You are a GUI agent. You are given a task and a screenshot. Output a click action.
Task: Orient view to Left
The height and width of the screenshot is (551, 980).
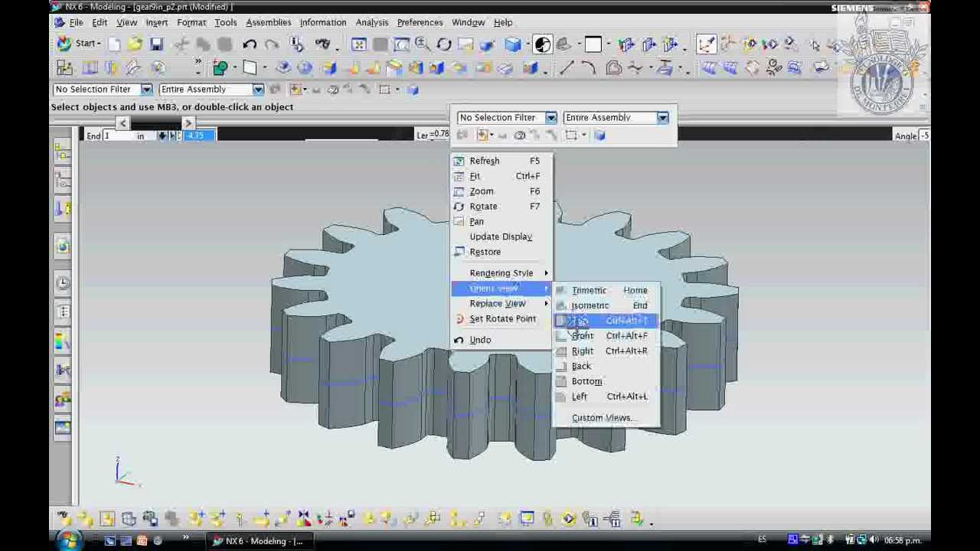[606, 396]
